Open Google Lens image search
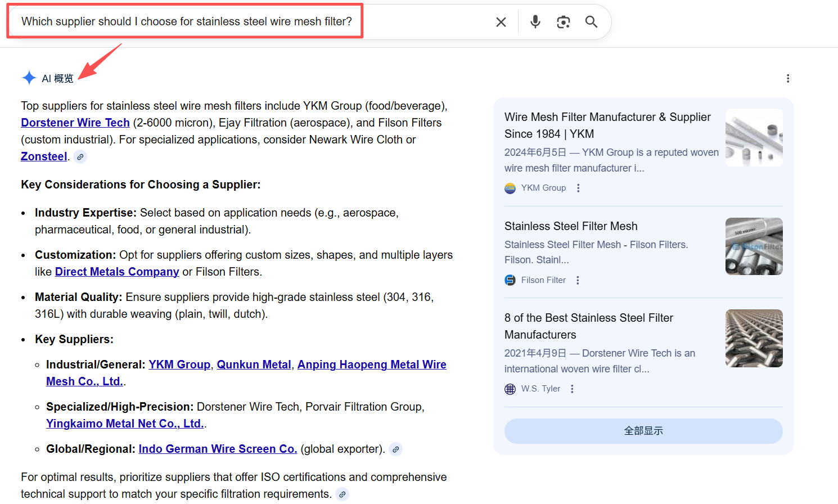Viewport: 838px width, 504px height. point(563,21)
